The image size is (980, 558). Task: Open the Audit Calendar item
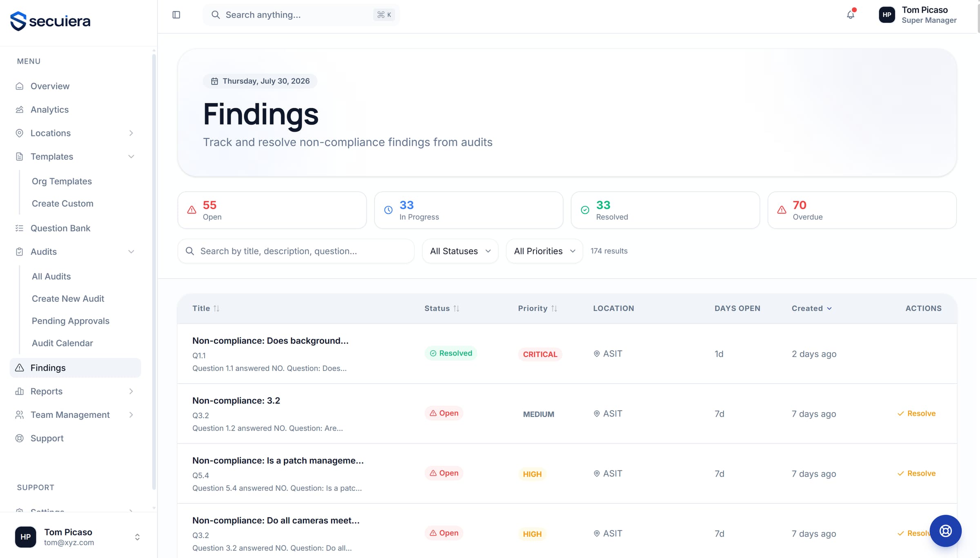(x=62, y=343)
